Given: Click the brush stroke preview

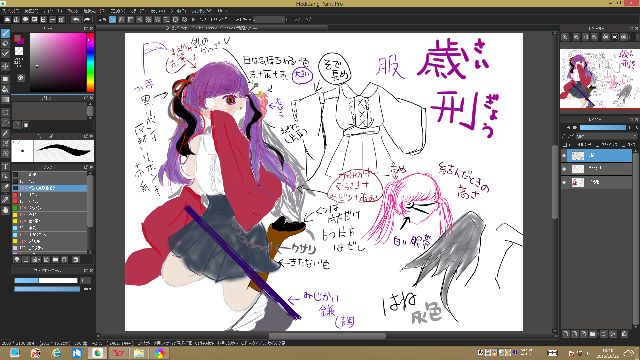Looking at the screenshot, I should click(64, 151).
